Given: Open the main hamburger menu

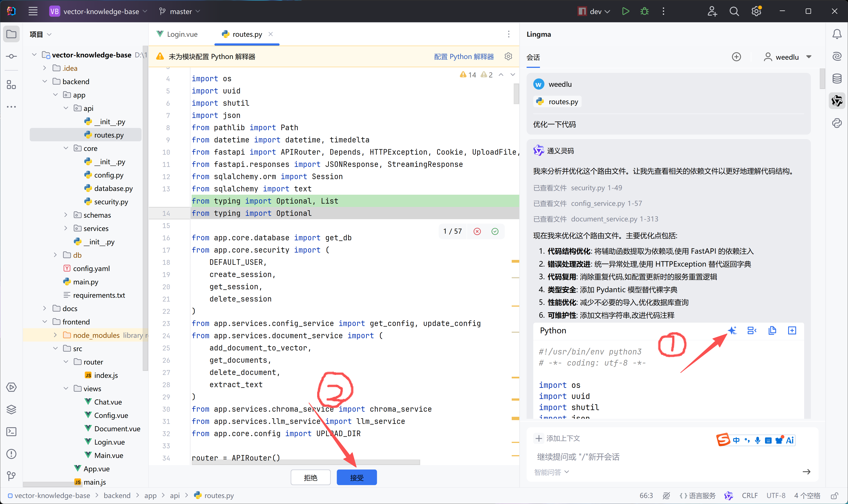Looking at the screenshot, I should (33, 11).
